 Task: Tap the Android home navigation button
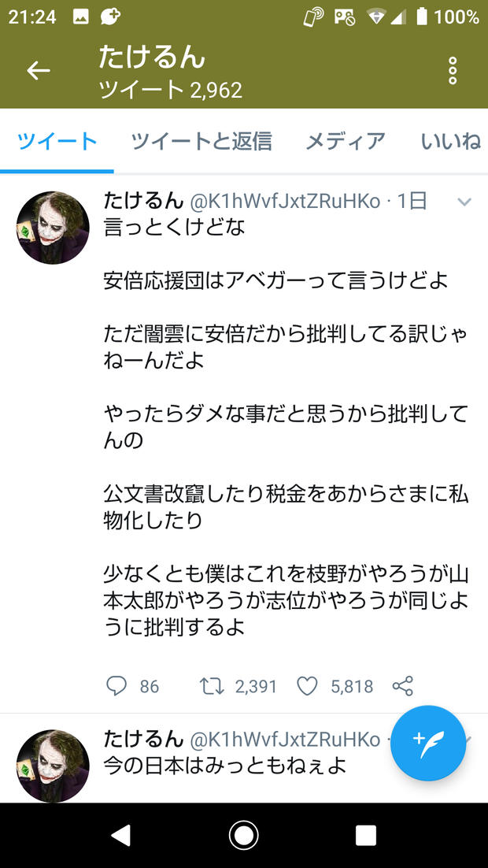(243, 836)
